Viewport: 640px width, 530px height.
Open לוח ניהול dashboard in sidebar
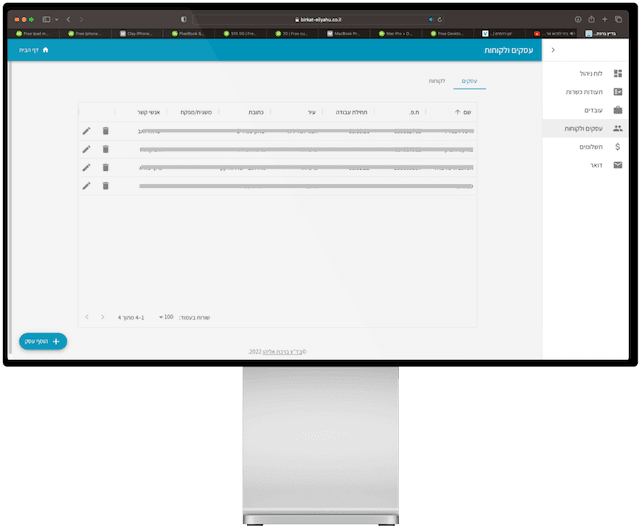[x=585, y=73]
